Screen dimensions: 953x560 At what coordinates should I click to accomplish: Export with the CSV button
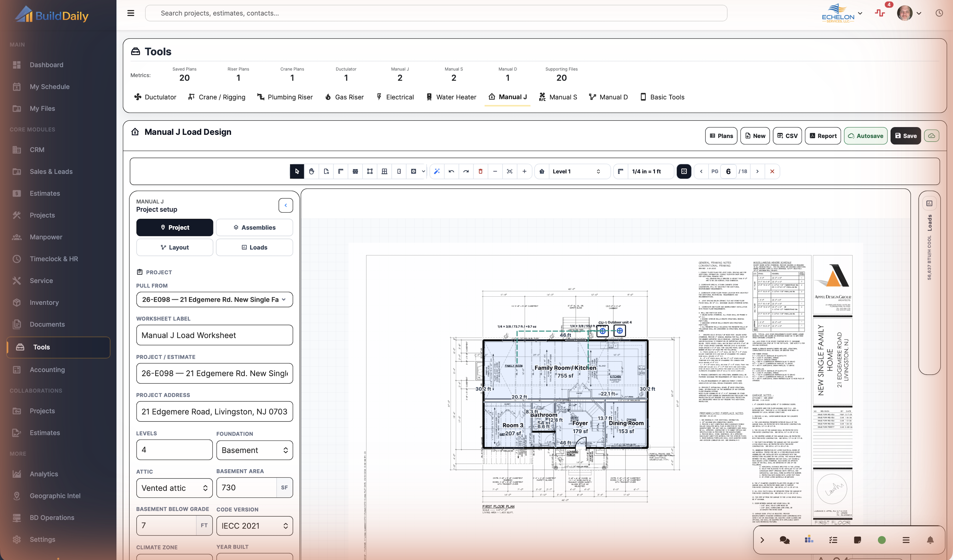coord(787,136)
